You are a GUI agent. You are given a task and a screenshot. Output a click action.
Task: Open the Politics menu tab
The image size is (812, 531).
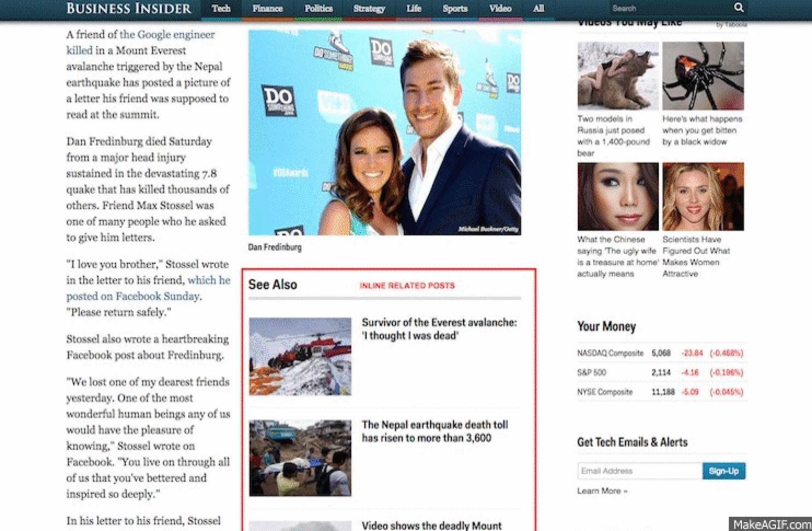click(318, 8)
